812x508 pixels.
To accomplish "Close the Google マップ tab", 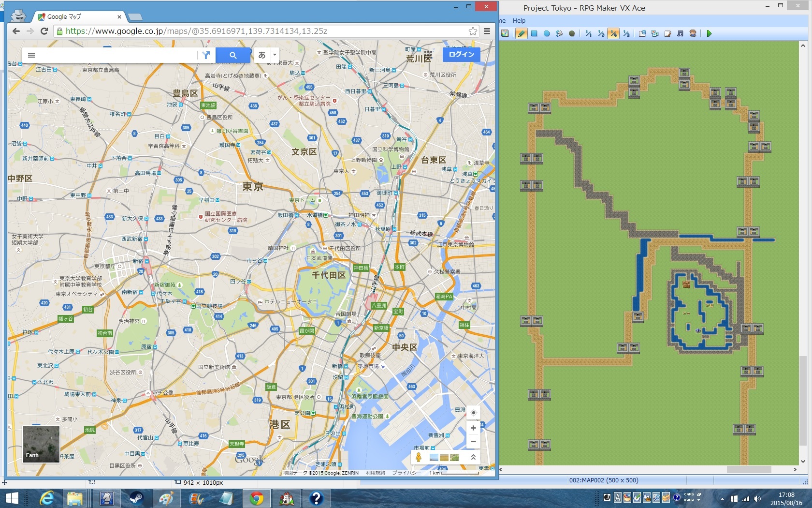I will (119, 16).
